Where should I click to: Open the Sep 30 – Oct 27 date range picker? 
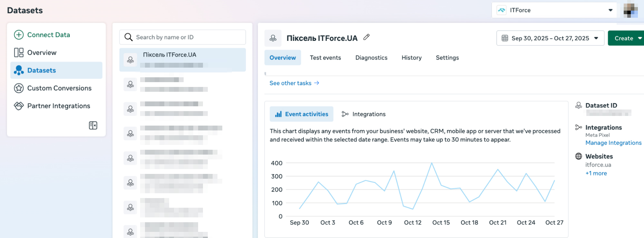coord(550,38)
